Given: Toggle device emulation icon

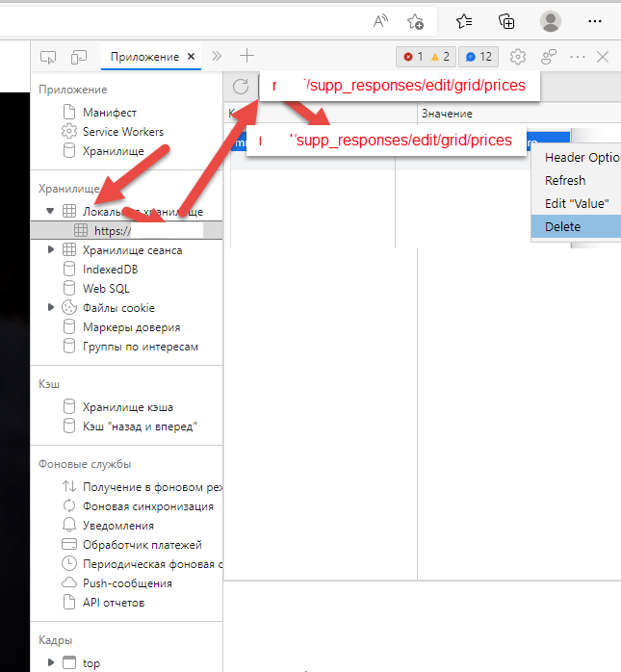Looking at the screenshot, I should pos(79,57).
